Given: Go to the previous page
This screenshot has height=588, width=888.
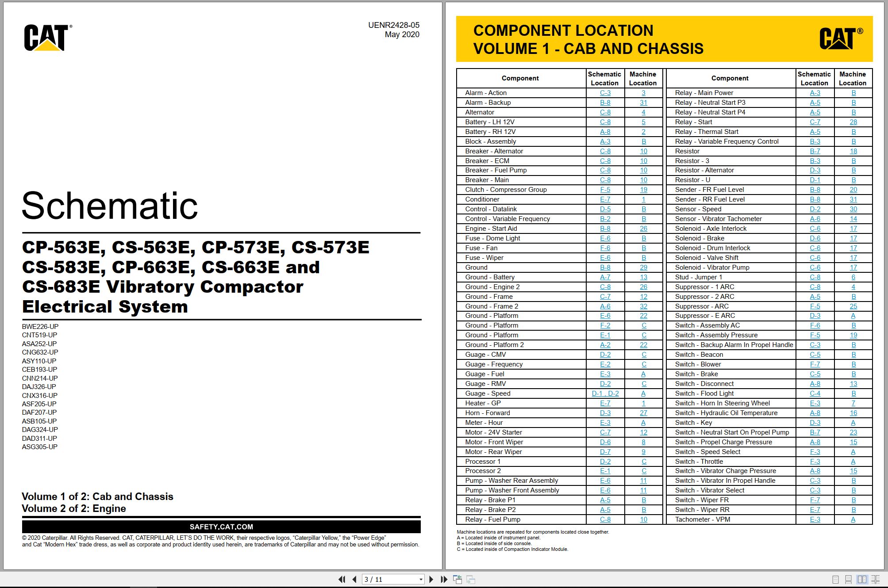Looking at the screenshot, I should pos(354,579).
